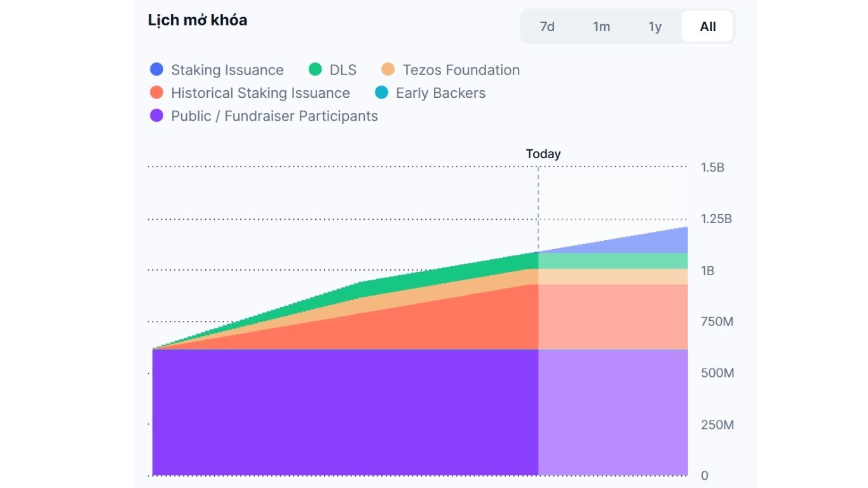Click the solid purple Public area in chart
Viewport: 868px width, 488px height.
coord(343,413)
